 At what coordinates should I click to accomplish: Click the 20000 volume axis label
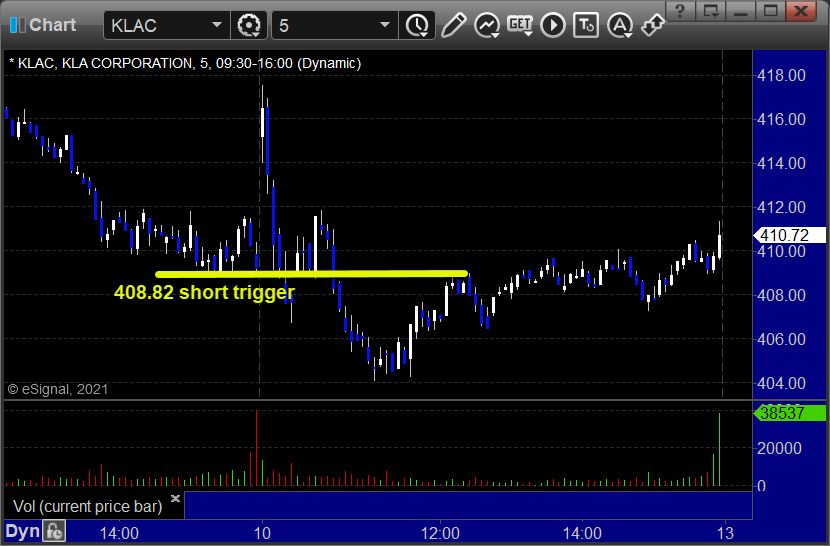[779, 449]
